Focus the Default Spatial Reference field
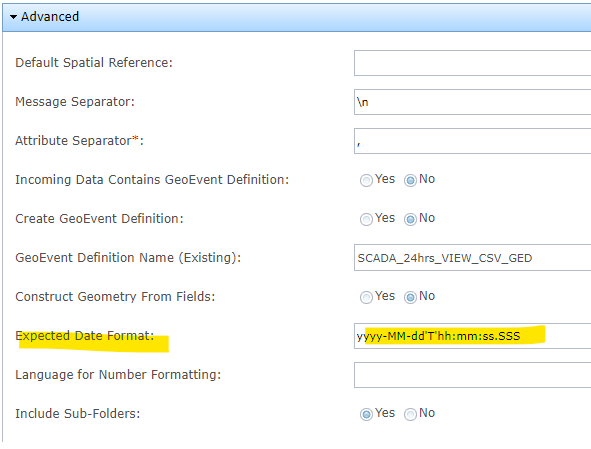Viewport: 591px width, 449px height. pyautogui.click(x=473, y=63)
